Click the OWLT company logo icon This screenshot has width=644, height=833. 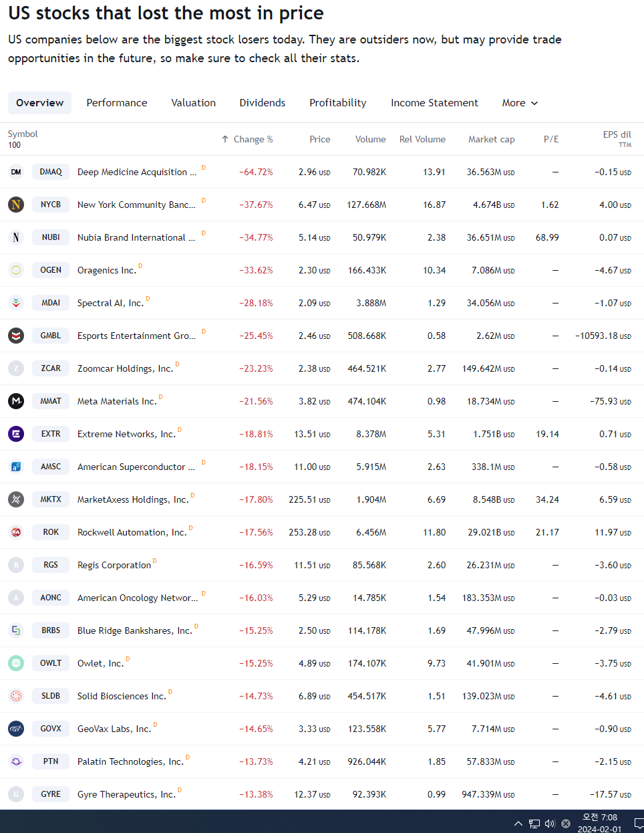click(16, 663)
